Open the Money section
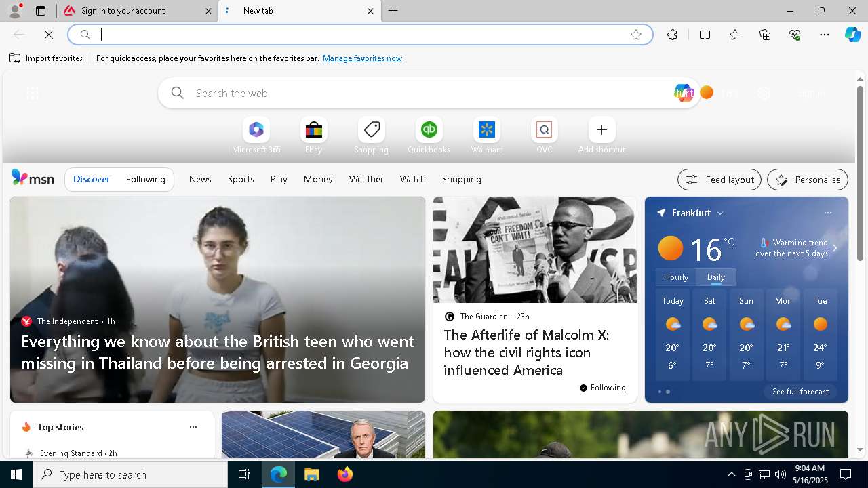The image size is (868, 488). point(318,179)
